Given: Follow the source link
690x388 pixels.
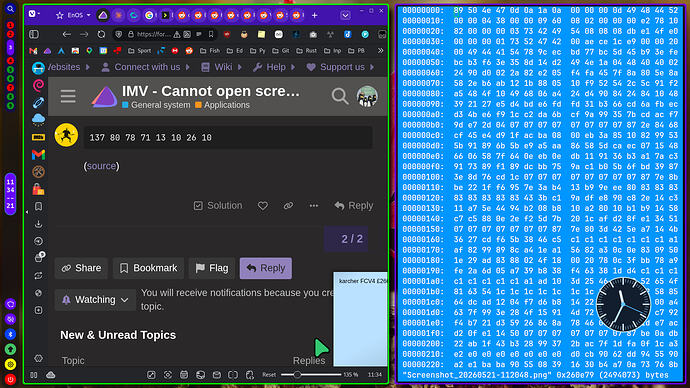Looking at the screenshot, I should 102,166.
